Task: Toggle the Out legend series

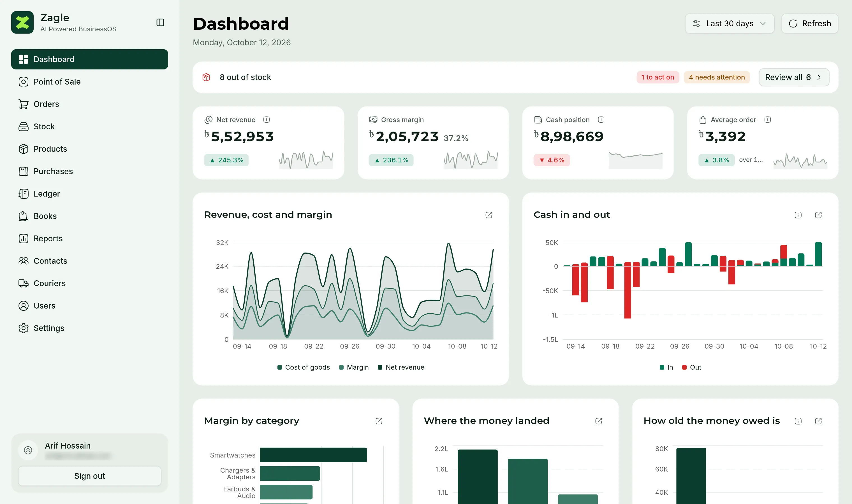Action: tap(692, 367)
